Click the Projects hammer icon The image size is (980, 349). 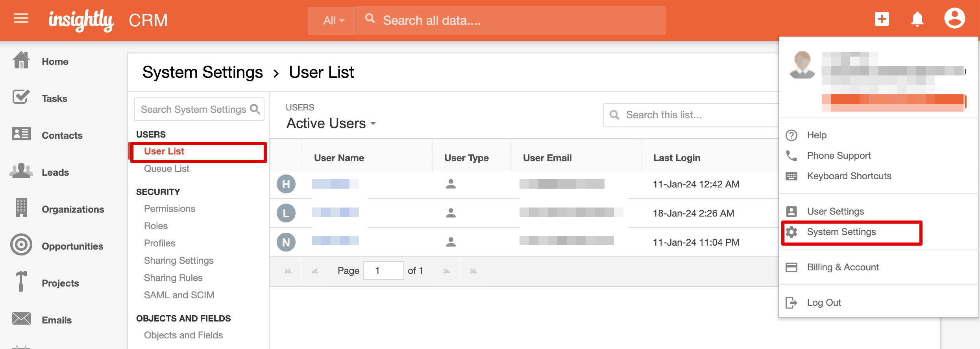click(x=21, y=281)
